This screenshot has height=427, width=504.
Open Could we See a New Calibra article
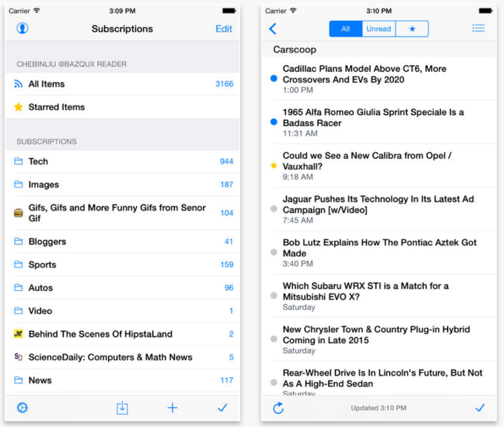(x=379, y=165)
